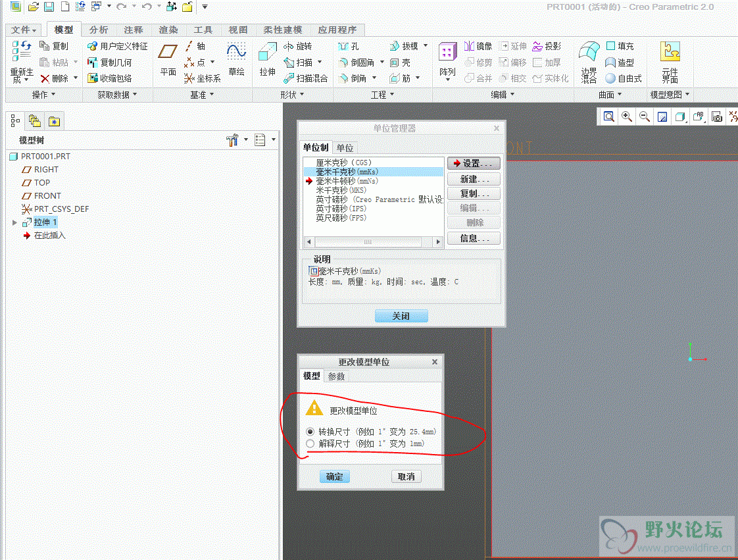
Task: Select 转换尺寸 radio option
Action: [310, 432]
